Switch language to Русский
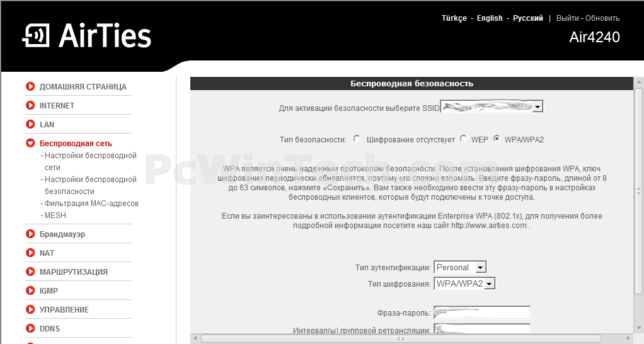This screenshot has height=344, width=644. tap(528, 18)
